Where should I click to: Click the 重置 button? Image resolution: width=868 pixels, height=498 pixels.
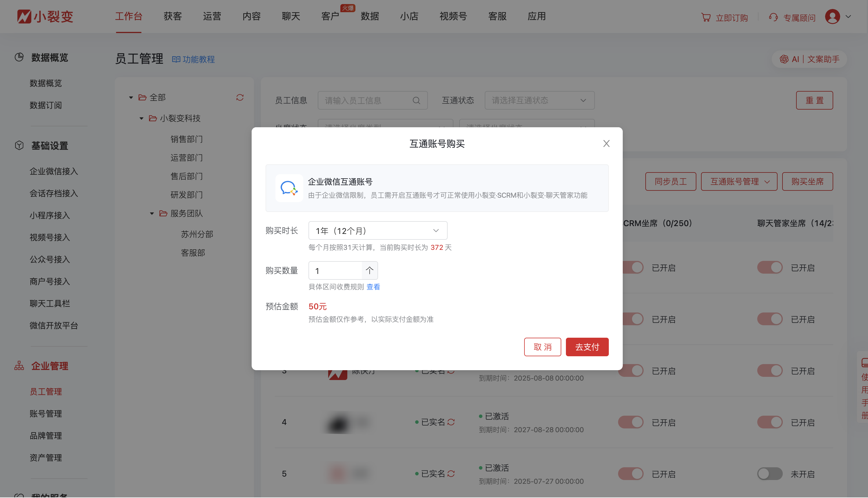814,100
